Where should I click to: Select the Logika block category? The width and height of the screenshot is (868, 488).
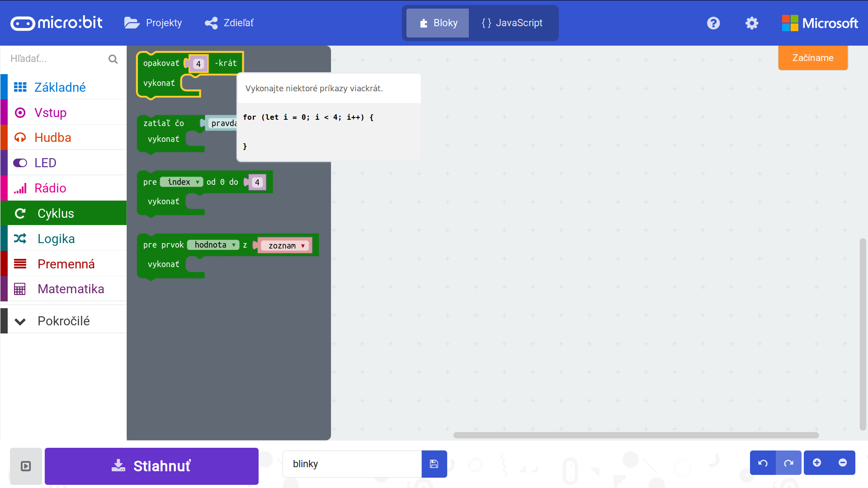point(56,239)
